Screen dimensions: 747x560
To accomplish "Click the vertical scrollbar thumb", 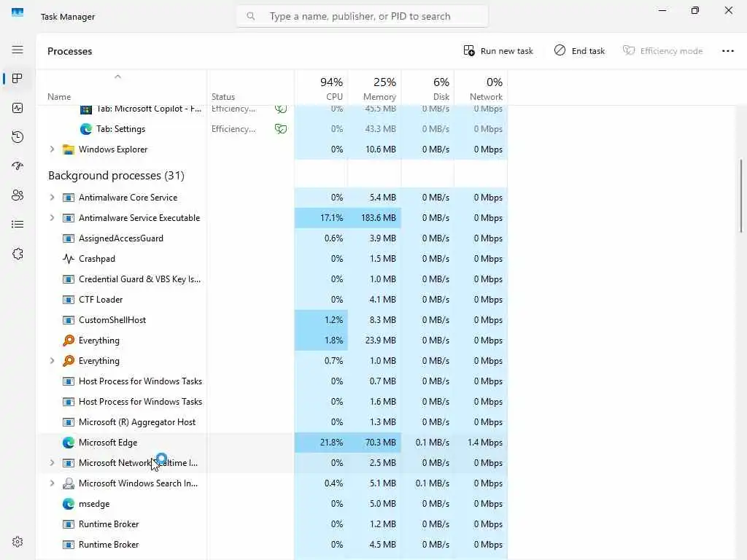I will click(741, 195).
